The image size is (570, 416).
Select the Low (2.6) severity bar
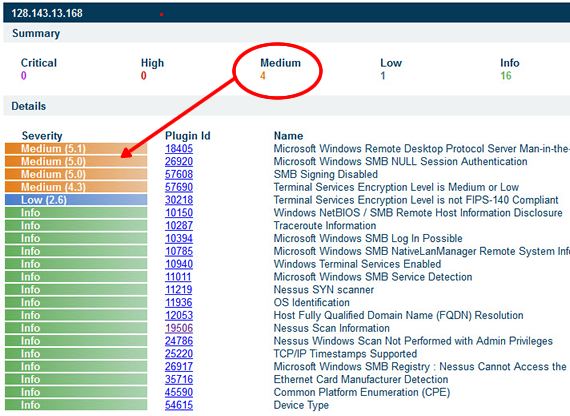click(x=76, y=200)
